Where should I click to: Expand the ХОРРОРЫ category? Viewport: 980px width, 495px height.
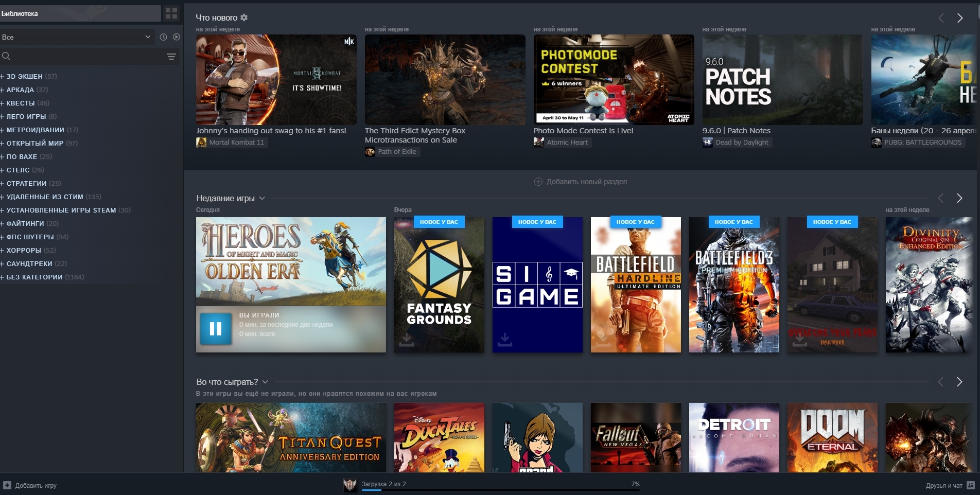tap(28, 250)
